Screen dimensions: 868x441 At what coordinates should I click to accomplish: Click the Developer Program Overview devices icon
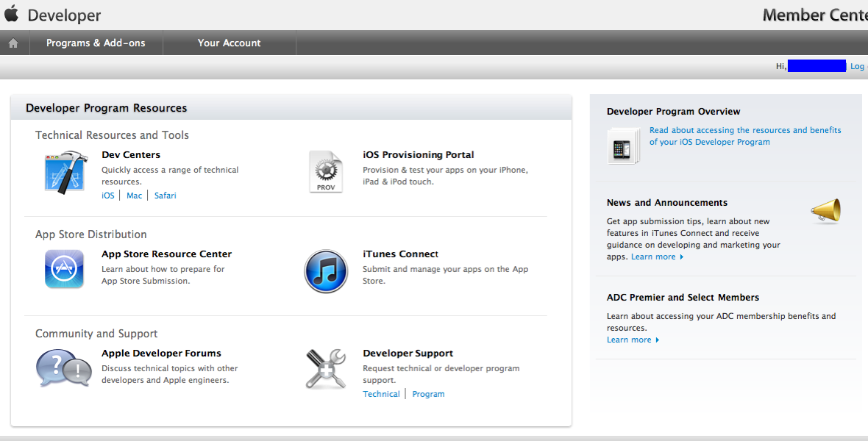pos(619,145)
